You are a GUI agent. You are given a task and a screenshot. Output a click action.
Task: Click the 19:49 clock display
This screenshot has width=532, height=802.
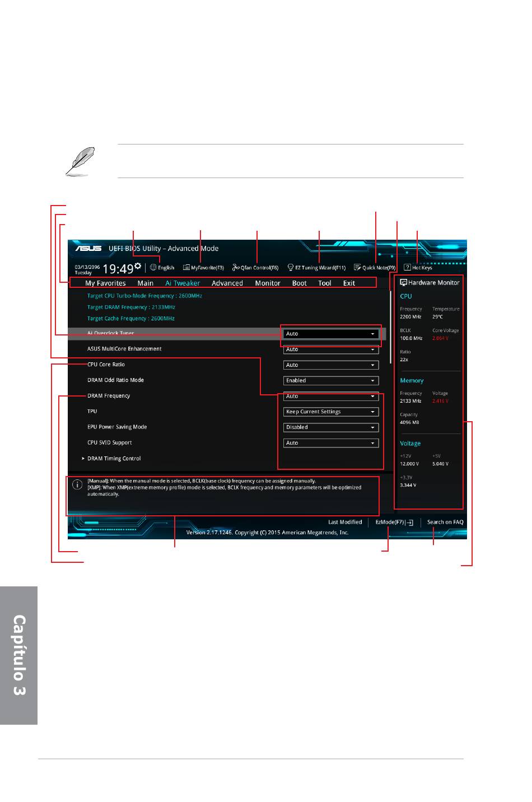118,269
